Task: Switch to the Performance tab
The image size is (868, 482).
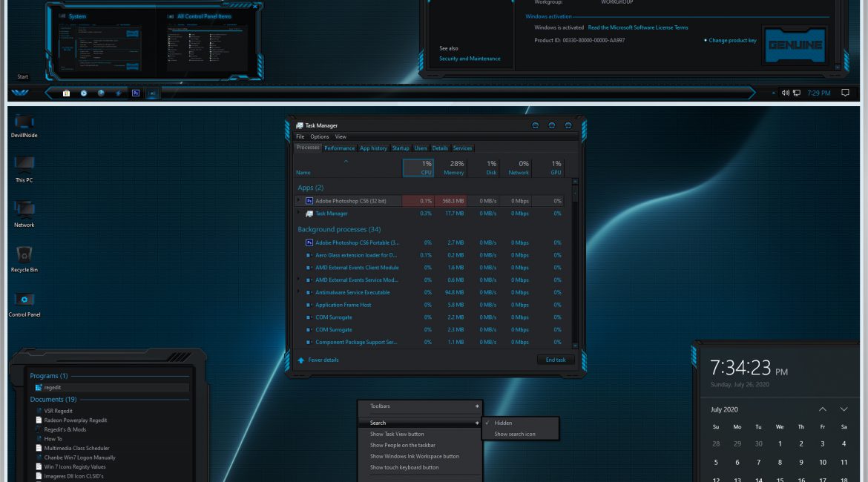Action: coord(339,148)
